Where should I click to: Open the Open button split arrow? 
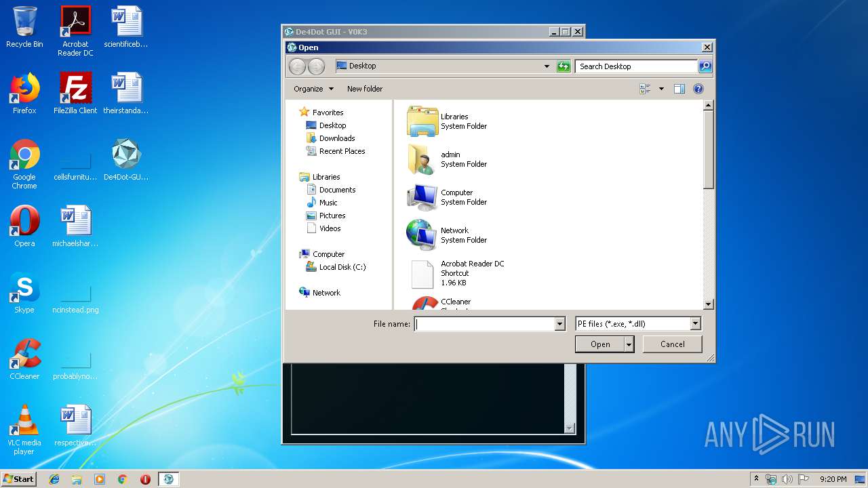[629, 344]
